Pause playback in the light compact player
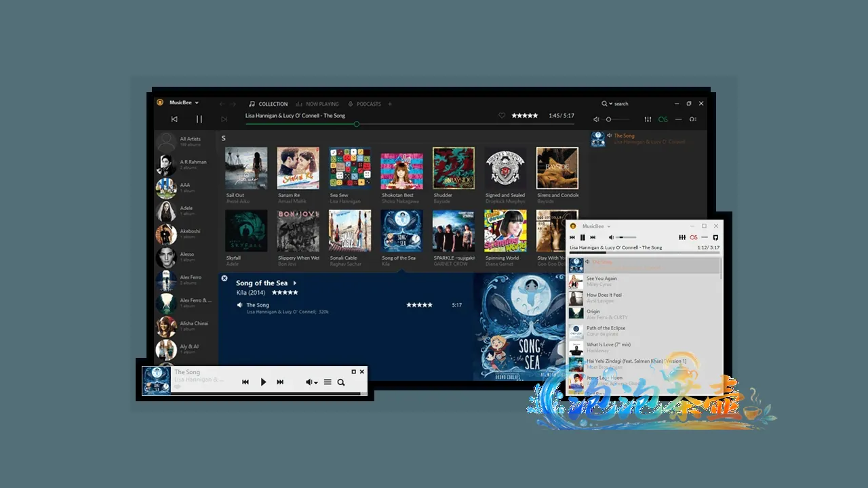 pos(583,237)
